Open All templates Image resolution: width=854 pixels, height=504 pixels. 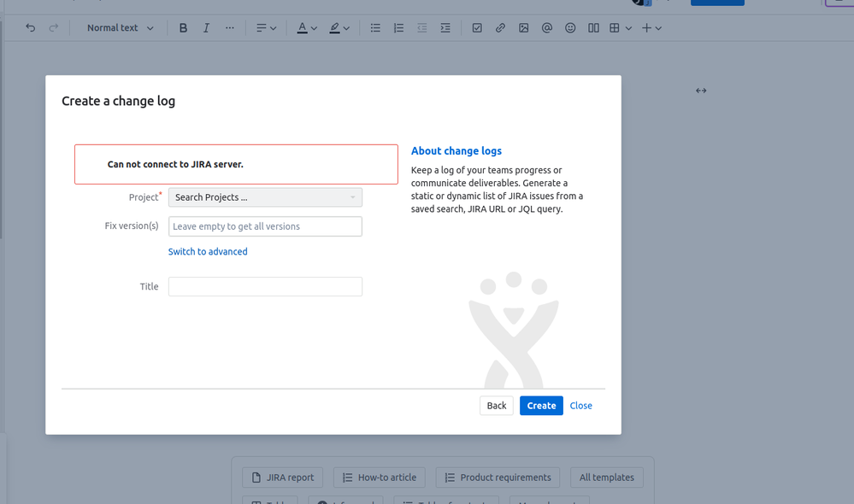tap(607, 478)
